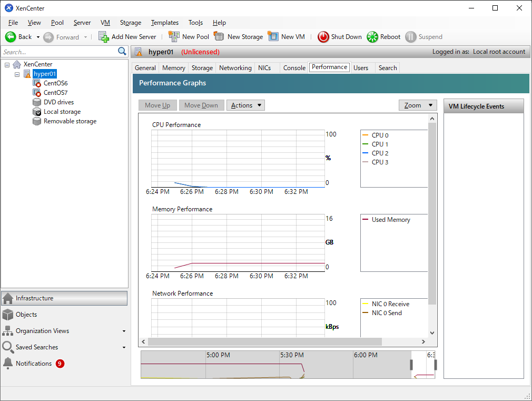The image size is (532, 401).
Task: Click the hyper01 header server icon
Action: [x=139, y=52]
